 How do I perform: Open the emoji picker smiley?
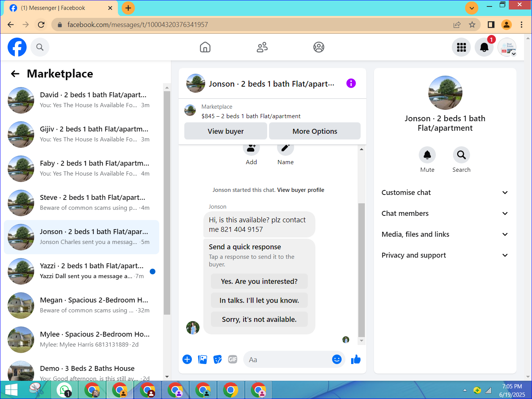[337, 359]
